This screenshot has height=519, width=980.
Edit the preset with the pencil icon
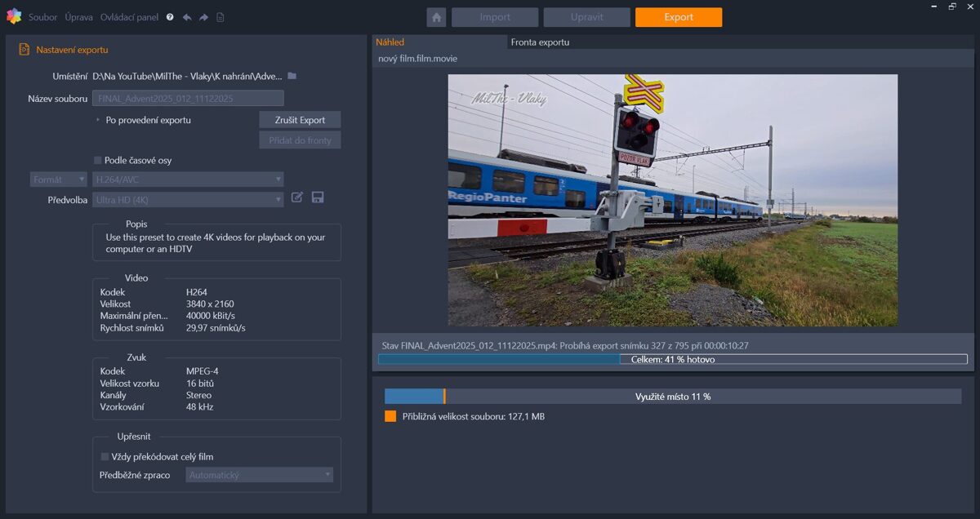pos(297,197)
